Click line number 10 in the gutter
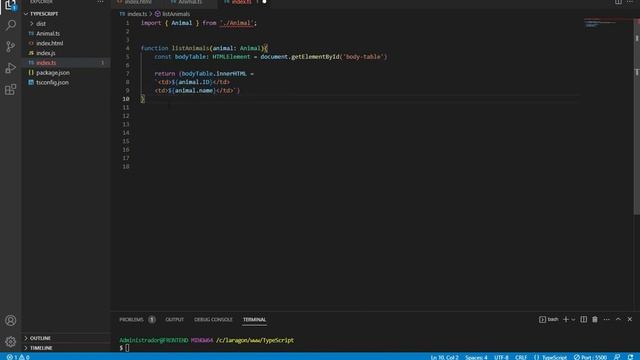Image resolution: width=640 pixels, height=360 pixels. (x=126, y=99)
